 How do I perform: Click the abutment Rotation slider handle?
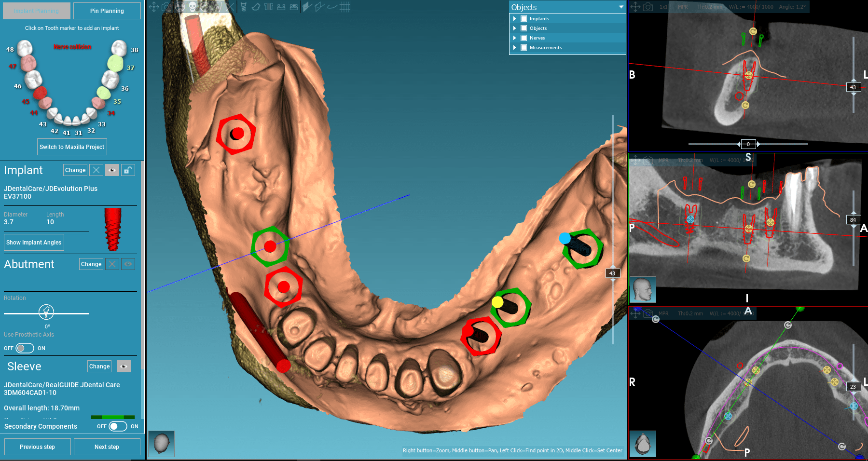click(46, 312)
